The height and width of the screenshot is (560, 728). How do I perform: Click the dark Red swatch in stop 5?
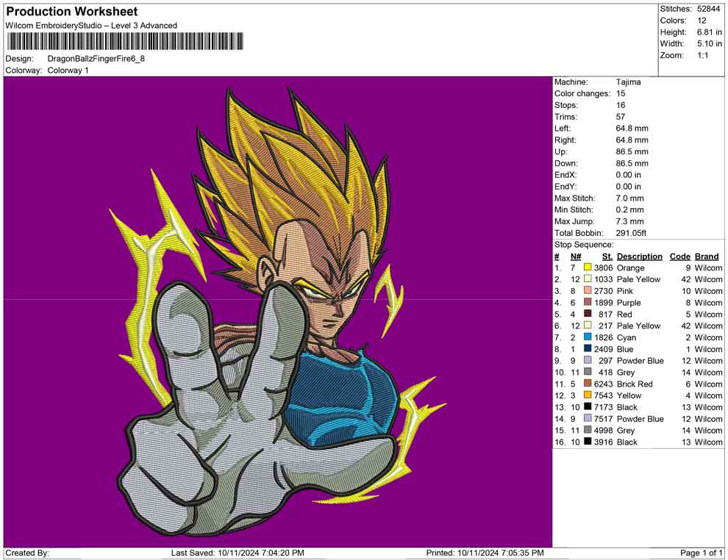pos(588,315)
